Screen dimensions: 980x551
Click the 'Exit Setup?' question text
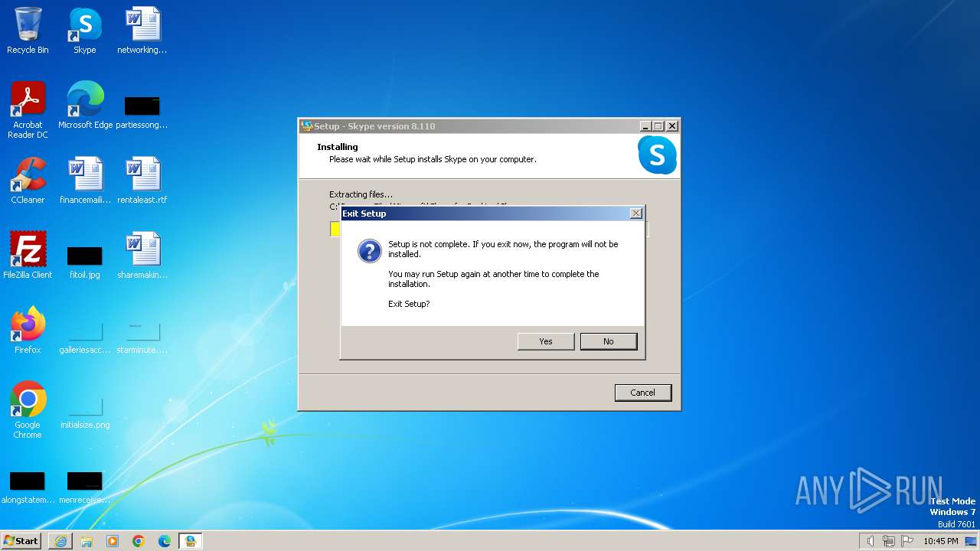[409, 304]
